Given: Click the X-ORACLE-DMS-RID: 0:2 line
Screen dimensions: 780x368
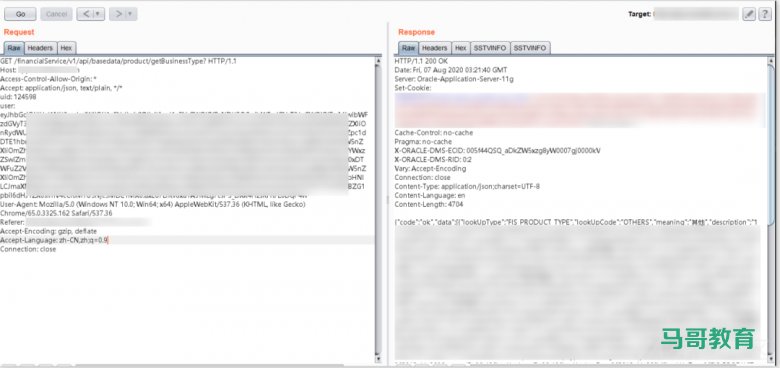Looking at the screenshot, I should coord(433,160).
